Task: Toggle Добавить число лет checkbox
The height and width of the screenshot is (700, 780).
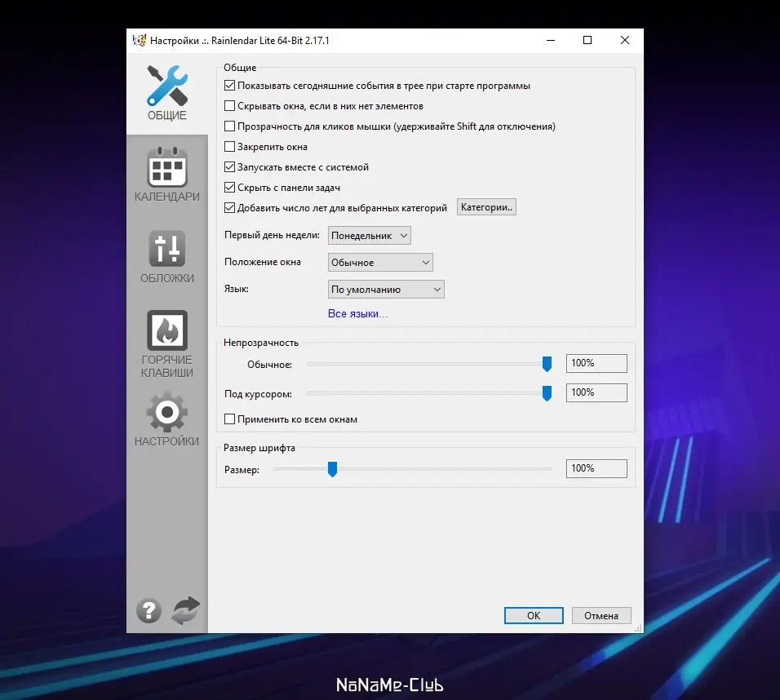Action: 229,208
